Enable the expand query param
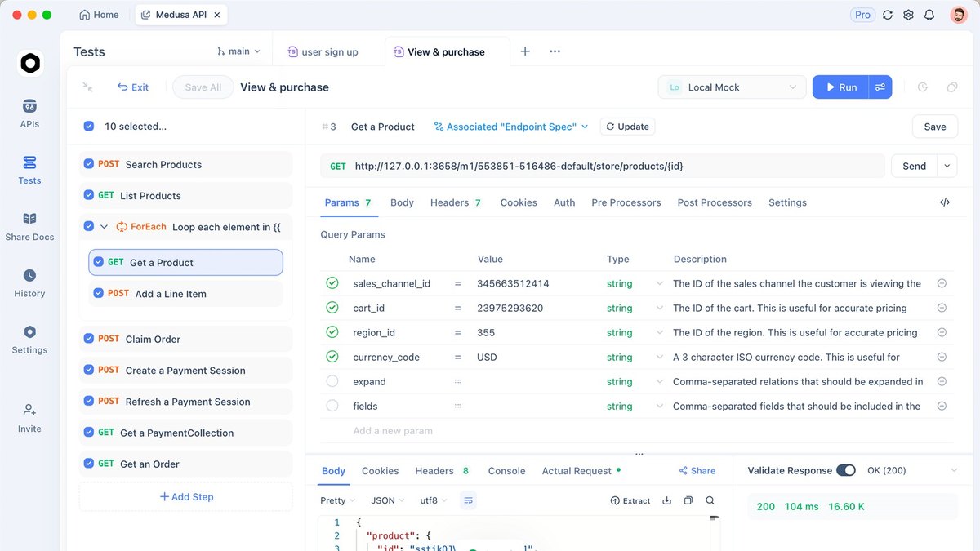 332,381
